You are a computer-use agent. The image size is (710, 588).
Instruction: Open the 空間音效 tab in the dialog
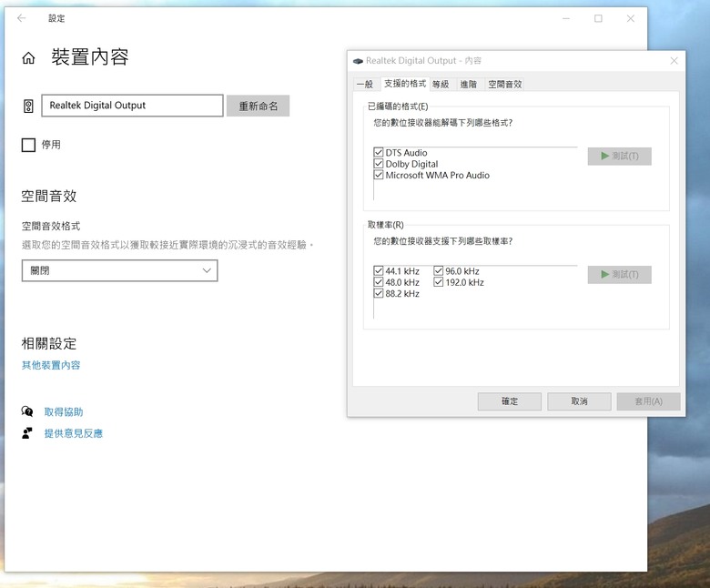point(505,84)
